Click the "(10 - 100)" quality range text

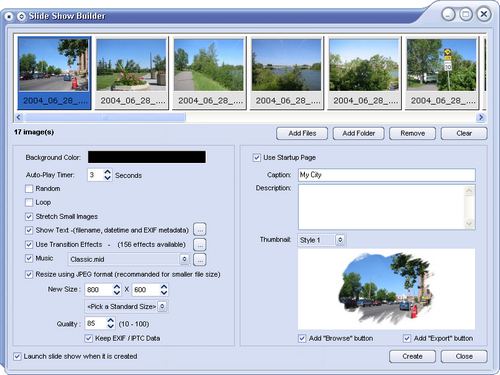[134, 324]
